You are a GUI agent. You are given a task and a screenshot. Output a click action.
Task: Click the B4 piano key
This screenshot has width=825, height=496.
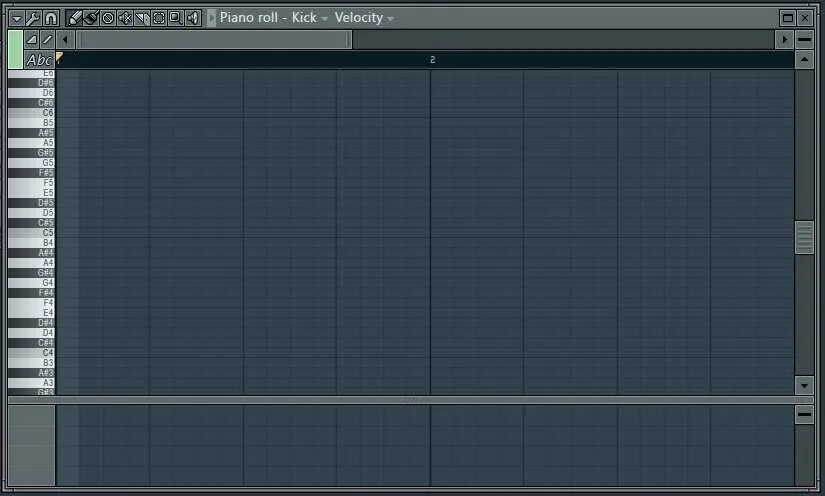[32, 242]
